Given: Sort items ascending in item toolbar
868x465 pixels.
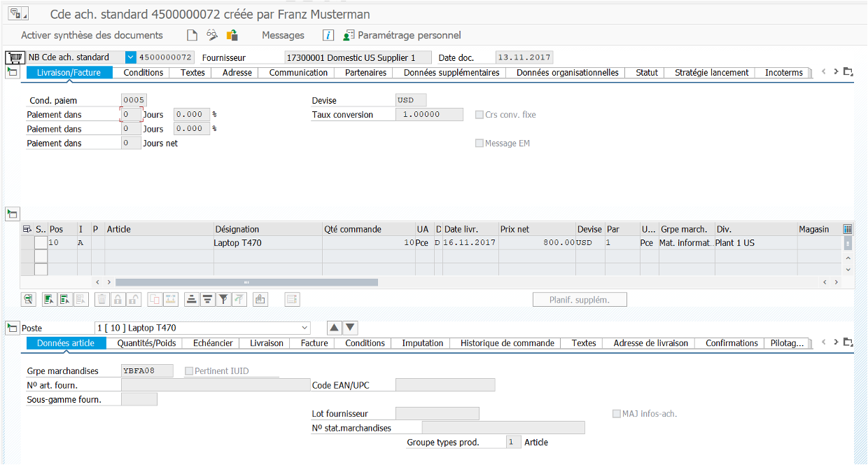Looking at the screenshot, I should tap(191, 300).
